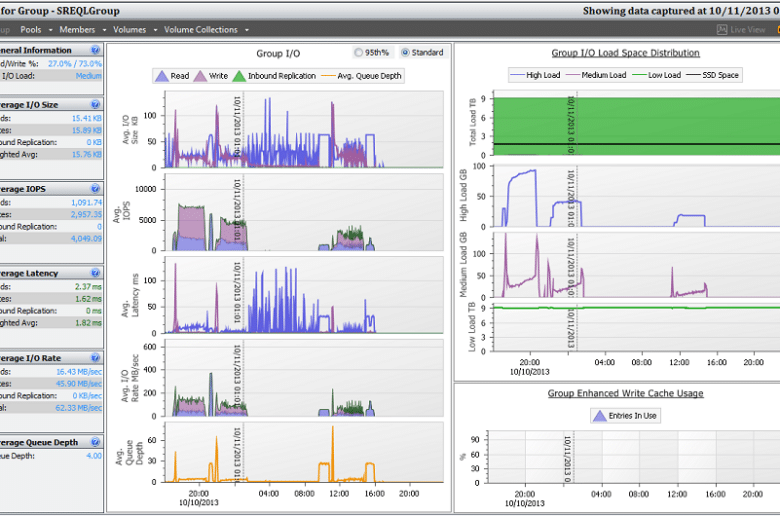Click the Medium Load GB chart
Image resolution: width=780 pixels, height=516 pixels.
(636, 265)
